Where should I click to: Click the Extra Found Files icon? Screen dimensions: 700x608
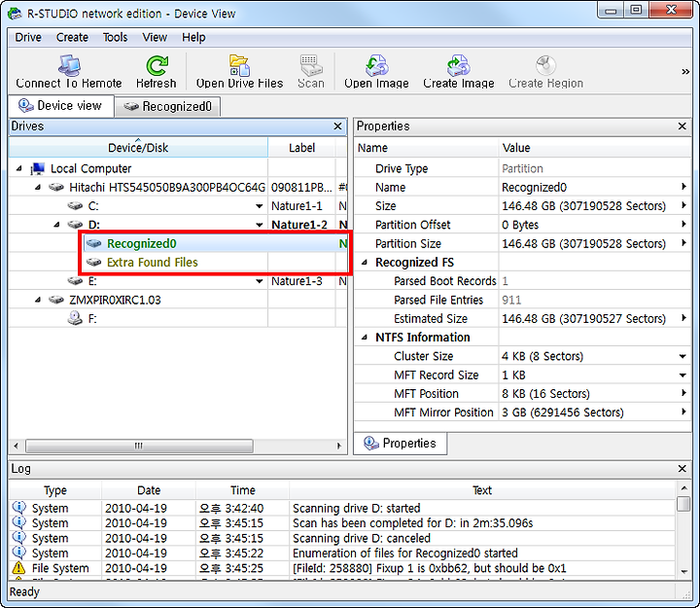93,262
